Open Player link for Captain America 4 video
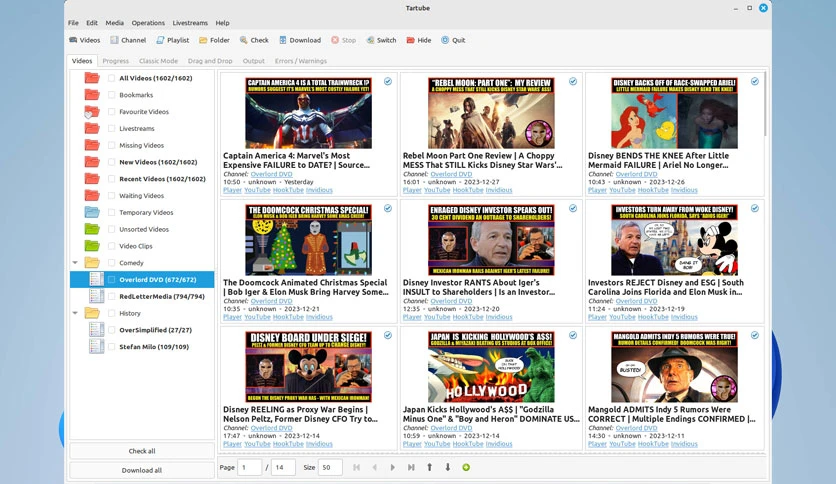The width and height of the screenshot is (836, 484). click(232, 190)
